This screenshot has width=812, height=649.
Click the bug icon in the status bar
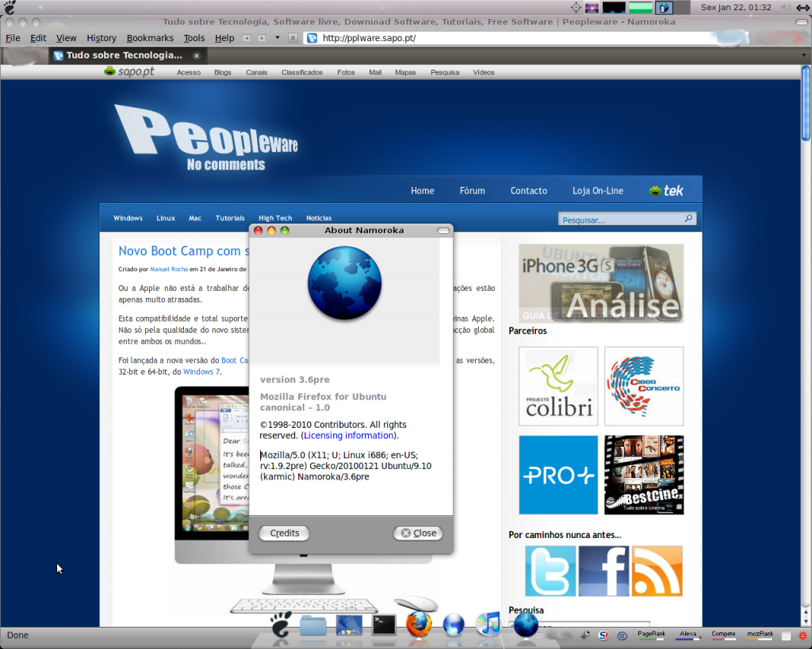click(585, 635)
